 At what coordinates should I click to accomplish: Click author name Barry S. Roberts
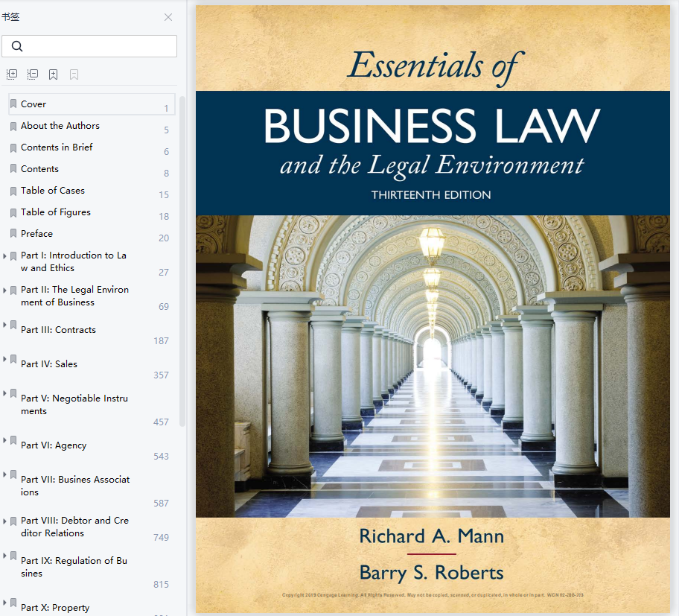pos(431,573)
